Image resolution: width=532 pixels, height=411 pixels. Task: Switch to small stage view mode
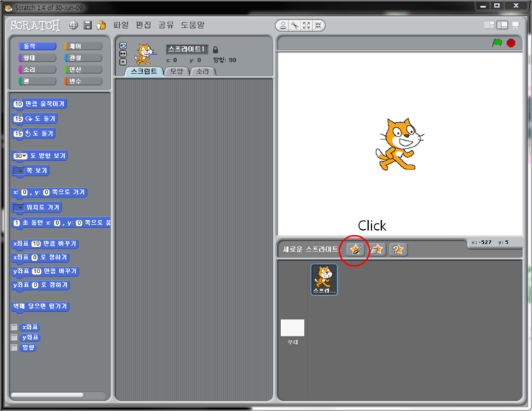[x=489, y=25]
